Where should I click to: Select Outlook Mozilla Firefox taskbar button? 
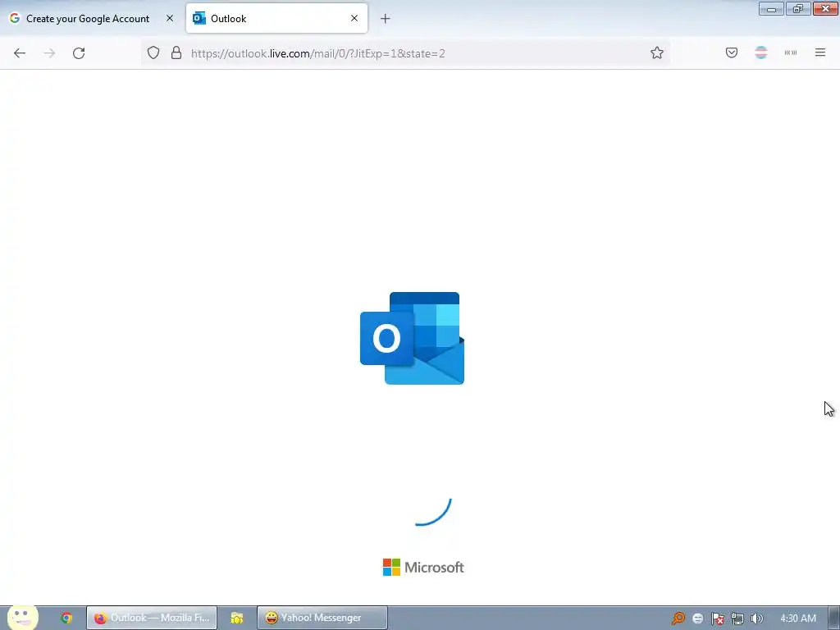pyautogui.click(x=152, y=618)
